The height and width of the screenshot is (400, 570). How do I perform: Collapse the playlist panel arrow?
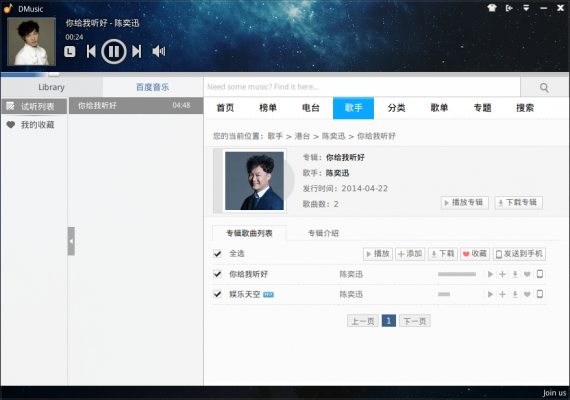click(71, 241)
